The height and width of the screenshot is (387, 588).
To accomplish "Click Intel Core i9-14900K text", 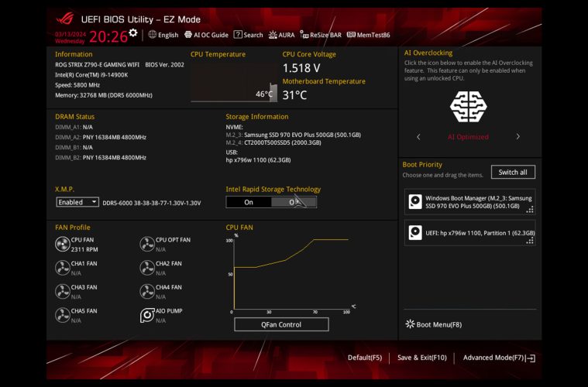I will pyautogui.click(x=91, y=75).
